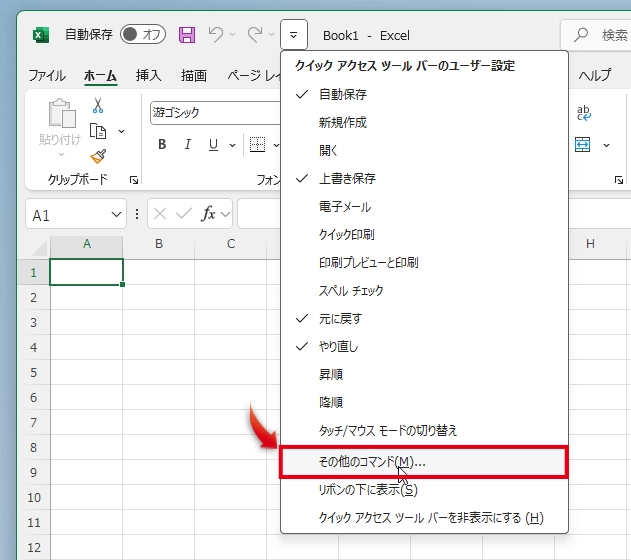This screenshot has height=560, width=631.
Task: Expand the Undo history dropdown arrow
Action: tap(233, 35)
